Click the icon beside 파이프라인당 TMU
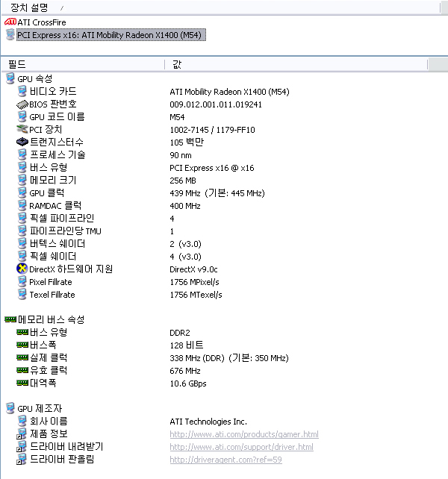 22,231
